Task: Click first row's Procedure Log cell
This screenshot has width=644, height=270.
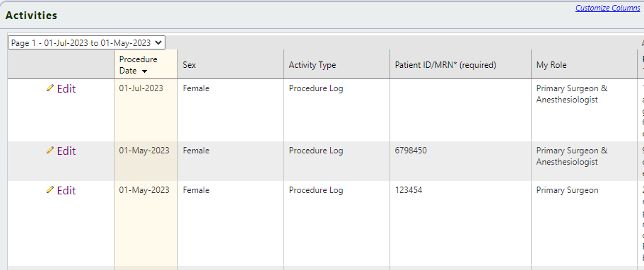Action: (316, 88)
